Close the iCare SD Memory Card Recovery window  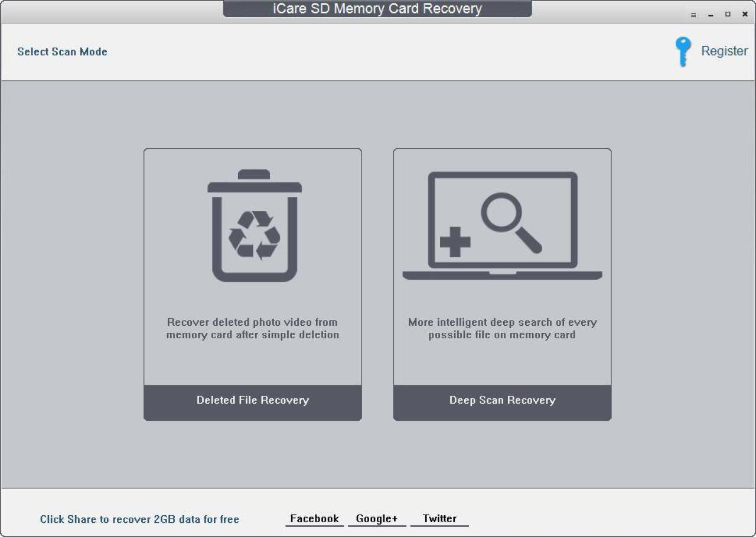pyautogui.click(x=745, y=14)
